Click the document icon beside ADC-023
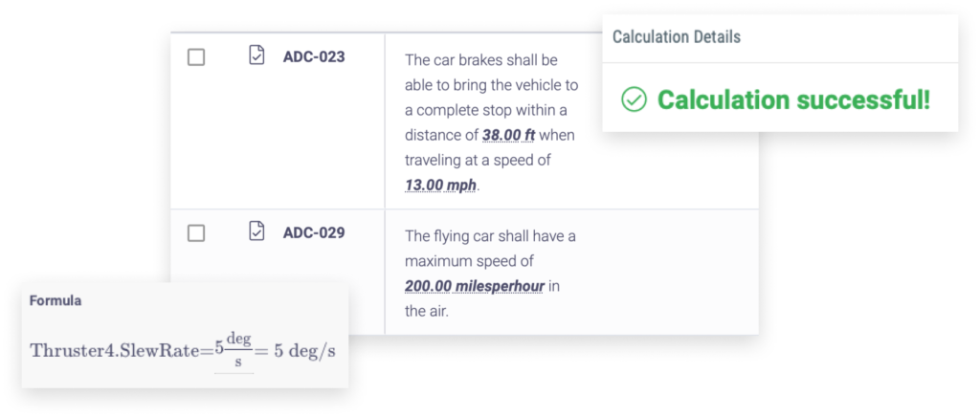This screenshot has height=417, width=980. coord(256,55)
